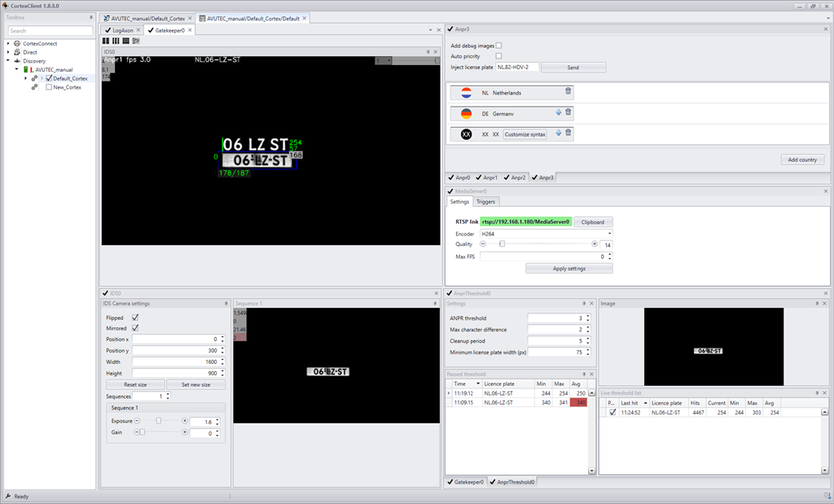
Task: Increase Quality with the plus icon
Action: 594,244
